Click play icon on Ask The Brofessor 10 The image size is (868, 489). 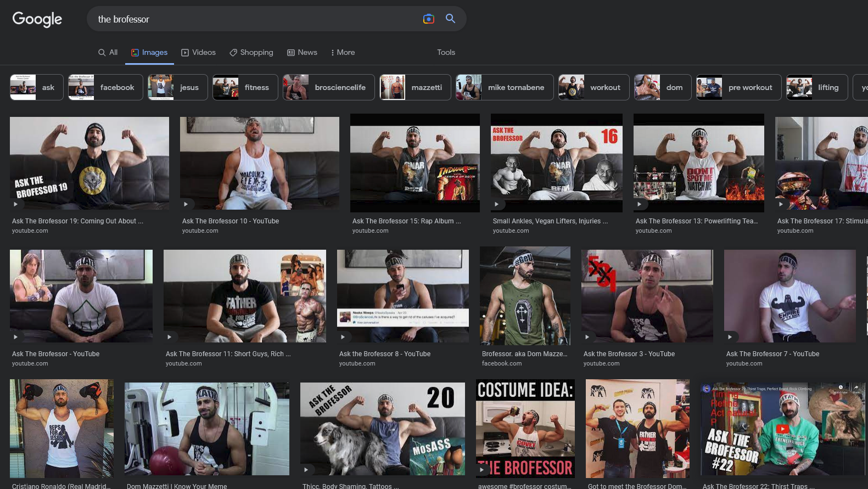point(186,204)
